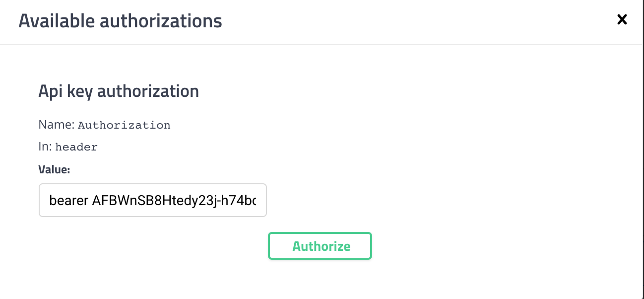
Task: Click the green 'Authorize' label text
Action: point(321,246)
